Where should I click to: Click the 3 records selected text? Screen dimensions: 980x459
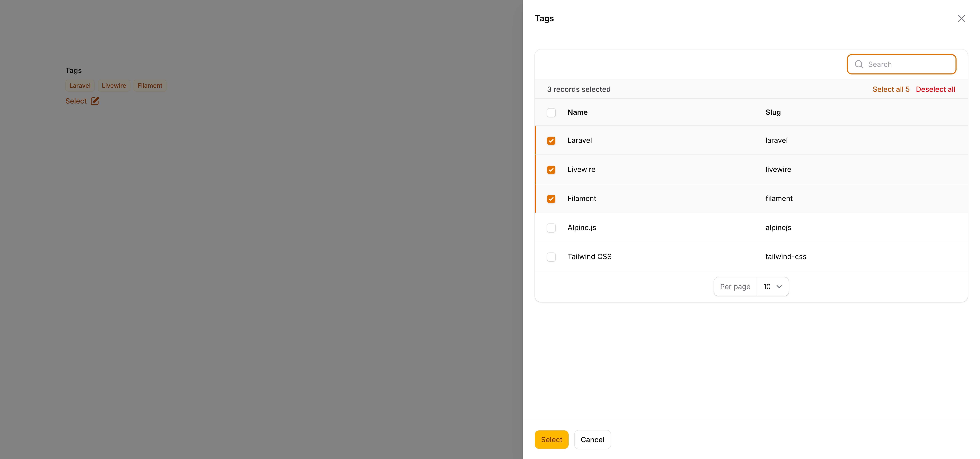click(579, 89)
